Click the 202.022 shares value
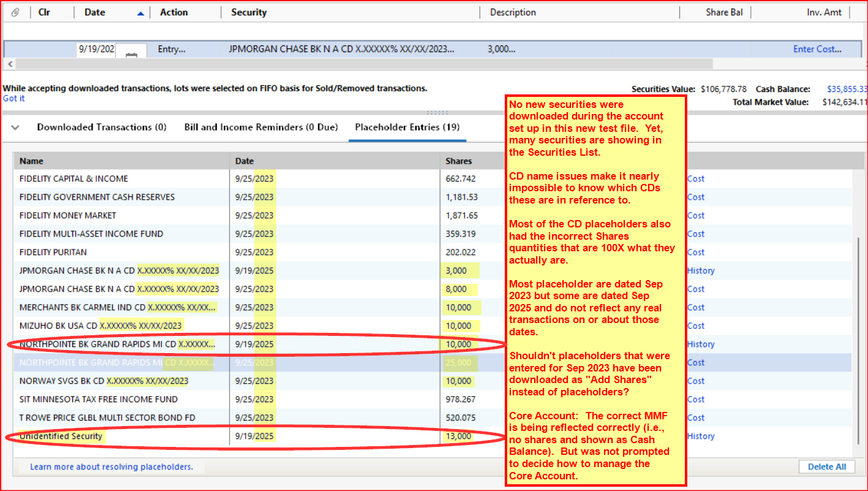The width and height of the screenshot is (868, 491). [461, 253]
